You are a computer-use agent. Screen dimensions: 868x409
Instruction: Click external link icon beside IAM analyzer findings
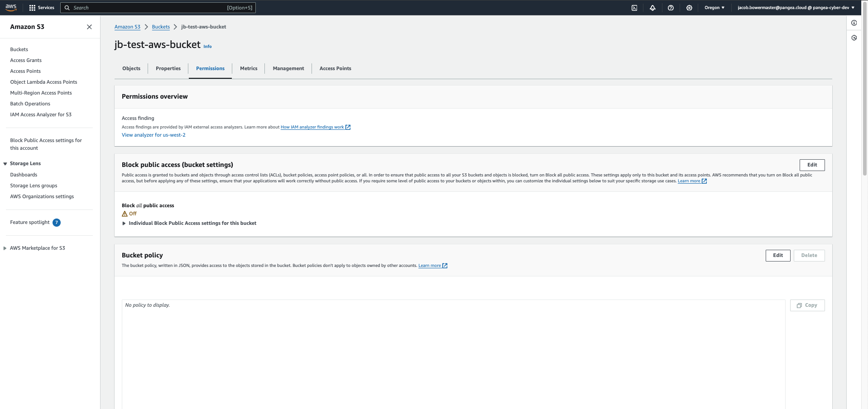(x=348, y=127)
